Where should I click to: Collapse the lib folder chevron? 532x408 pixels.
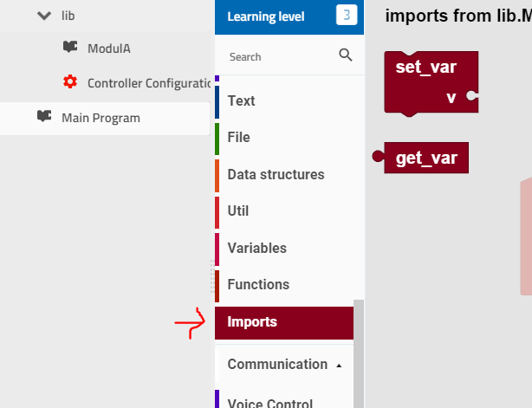pyautogui.click(x=44, y=16)
